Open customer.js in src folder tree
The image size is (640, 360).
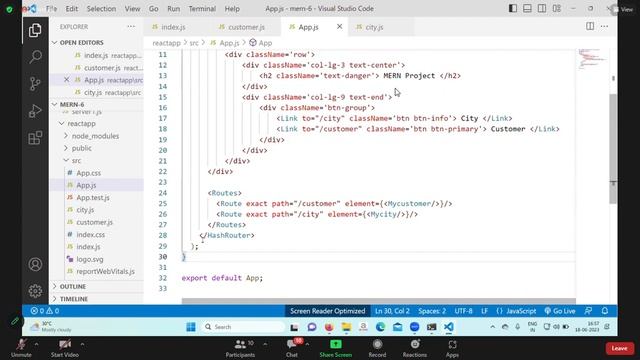click(x=94, y=222)
